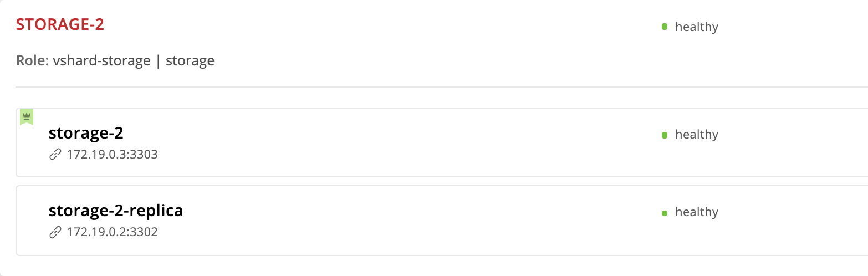Click the 172.19.0.2:3302 address text

tap(112, 232)
